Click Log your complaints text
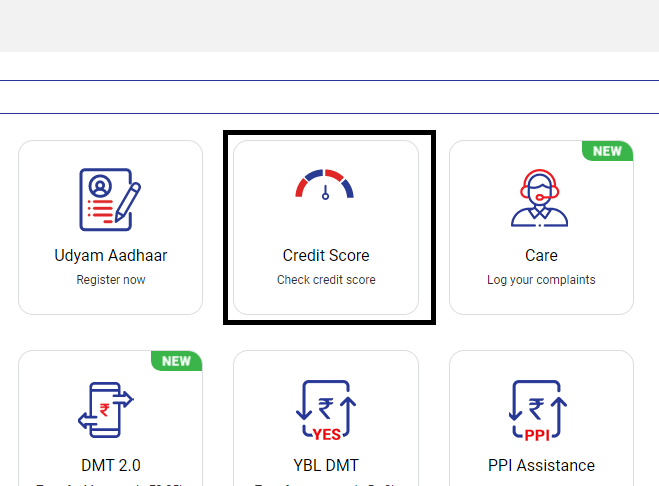659x486 pixels. pyautogui.click(x=541, y=280)
